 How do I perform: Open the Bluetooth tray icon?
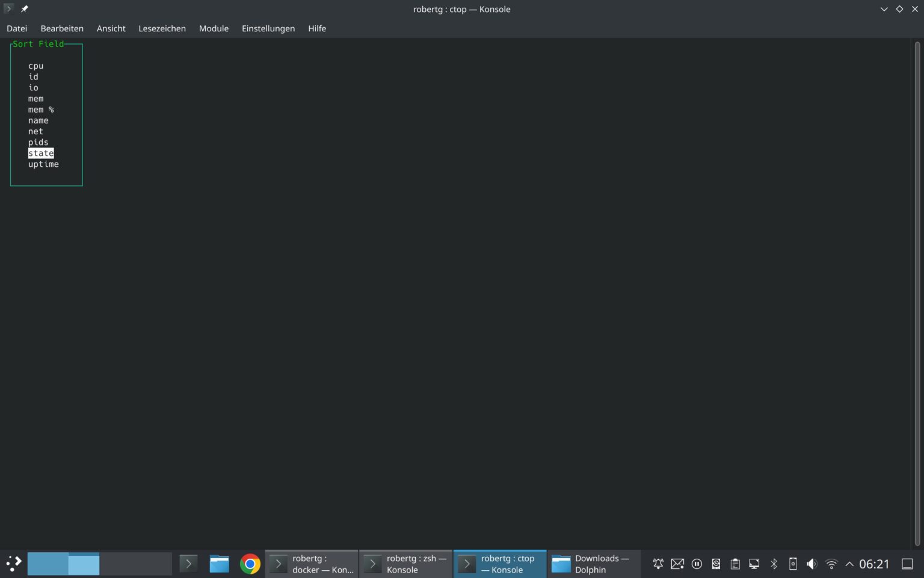pos(774,564)
